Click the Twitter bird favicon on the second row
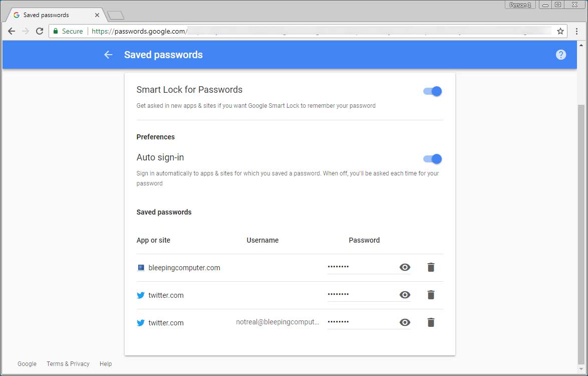The width and height of the screenshot is (588, 376). tap(141, 295)
